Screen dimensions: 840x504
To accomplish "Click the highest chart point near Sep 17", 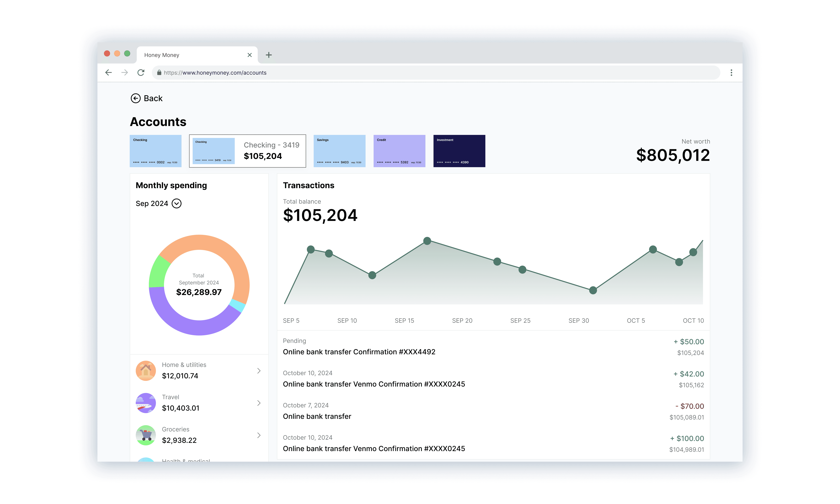I will pos(427,241).
